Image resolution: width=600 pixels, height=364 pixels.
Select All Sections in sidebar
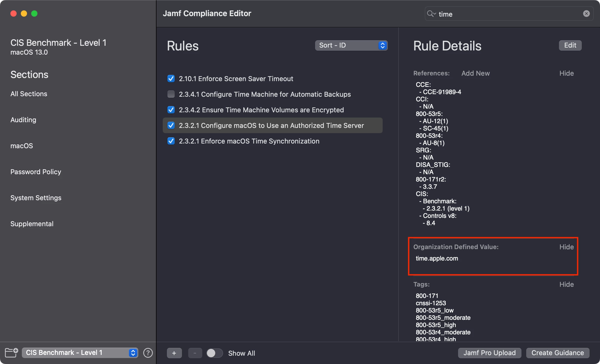click(29, 94)
